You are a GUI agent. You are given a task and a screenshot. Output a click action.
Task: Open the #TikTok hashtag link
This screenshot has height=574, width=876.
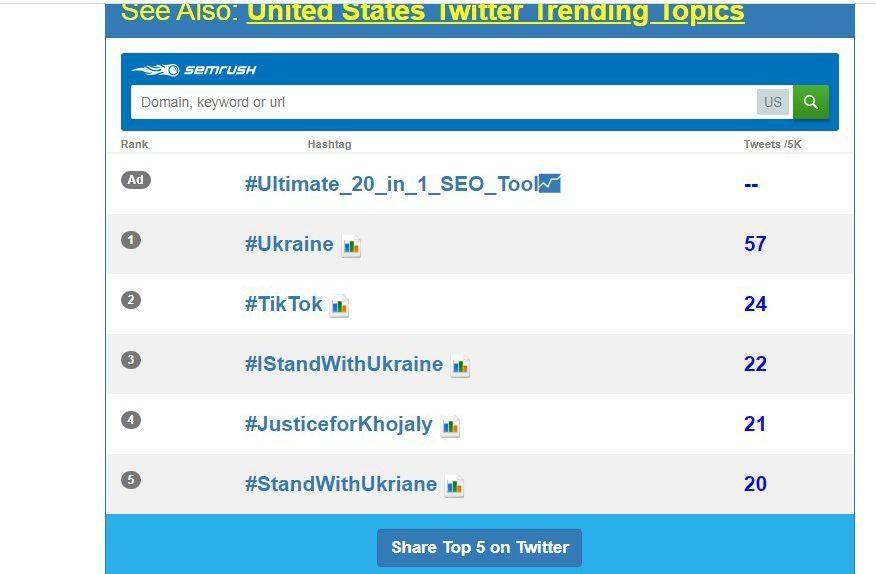[284, 304]
